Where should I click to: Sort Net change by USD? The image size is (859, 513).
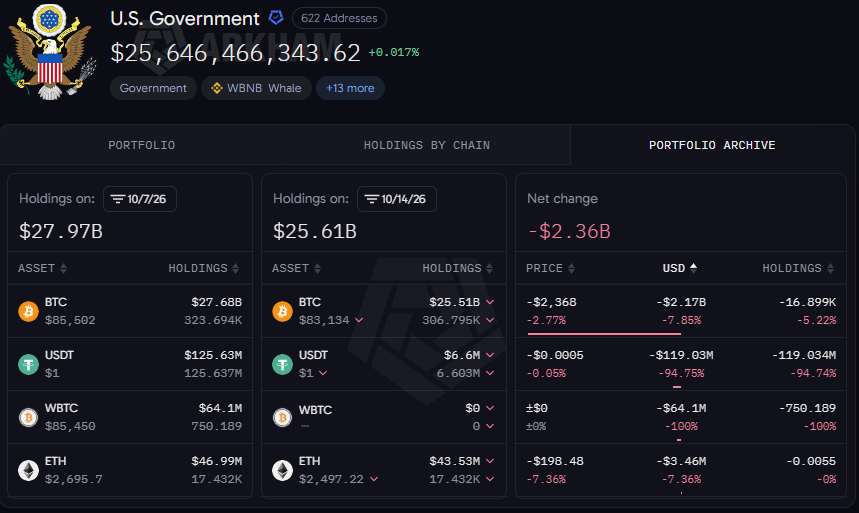click(679, 268)
